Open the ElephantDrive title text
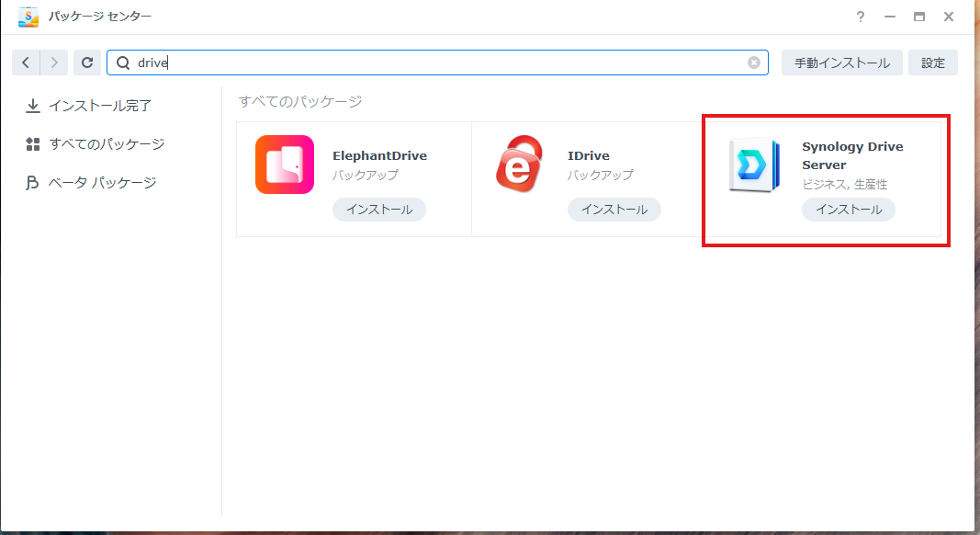The image size is (980, 535). coord(379,155)
